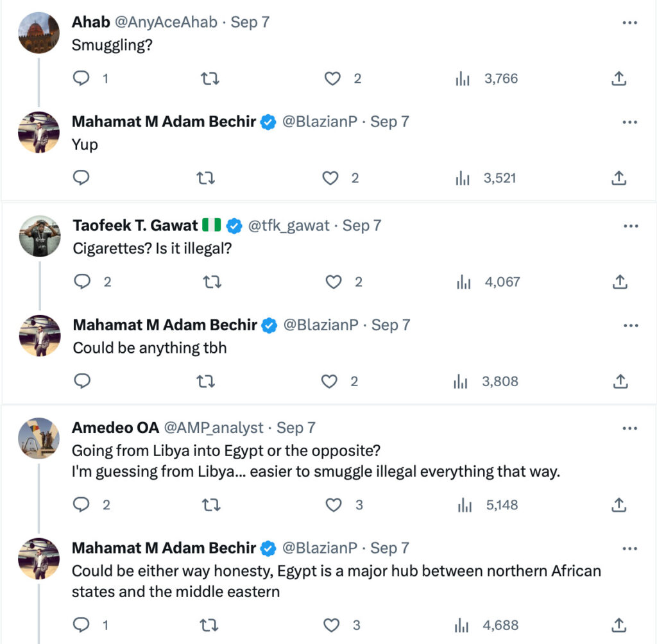The image size is (657, 644).
Task: View Amedeo OA's avatar image
Action: (38, 438)
